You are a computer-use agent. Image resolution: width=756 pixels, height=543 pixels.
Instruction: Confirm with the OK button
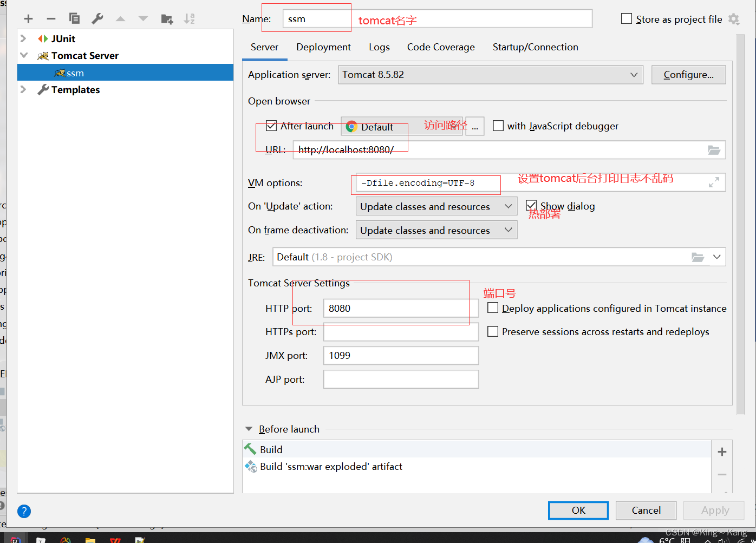click(x=578, y=510)
